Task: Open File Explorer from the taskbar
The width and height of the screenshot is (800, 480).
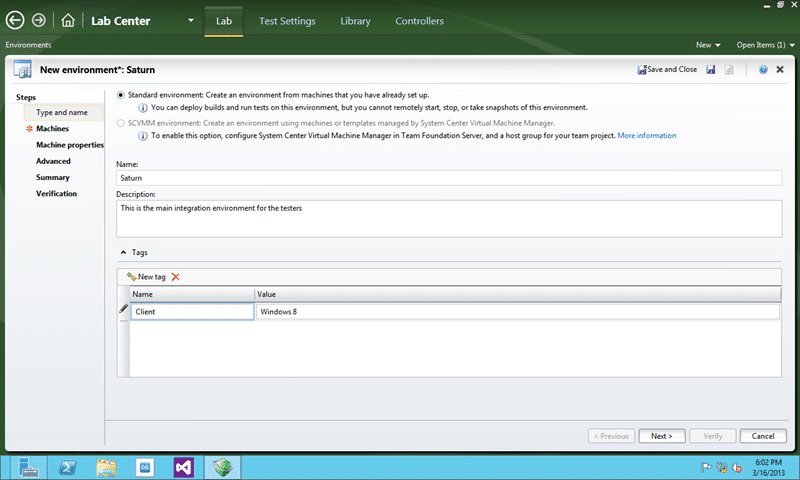Action: click(x=106, y=467)
